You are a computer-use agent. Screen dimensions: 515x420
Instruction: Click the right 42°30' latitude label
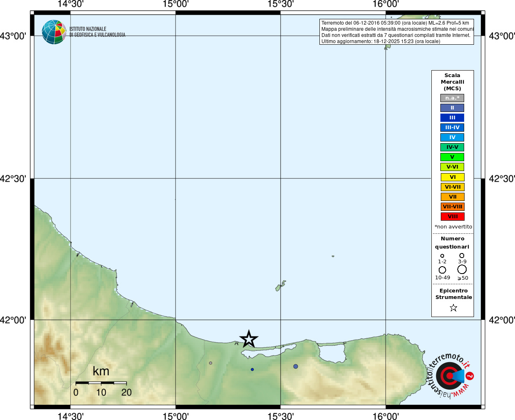coord(502,179)
